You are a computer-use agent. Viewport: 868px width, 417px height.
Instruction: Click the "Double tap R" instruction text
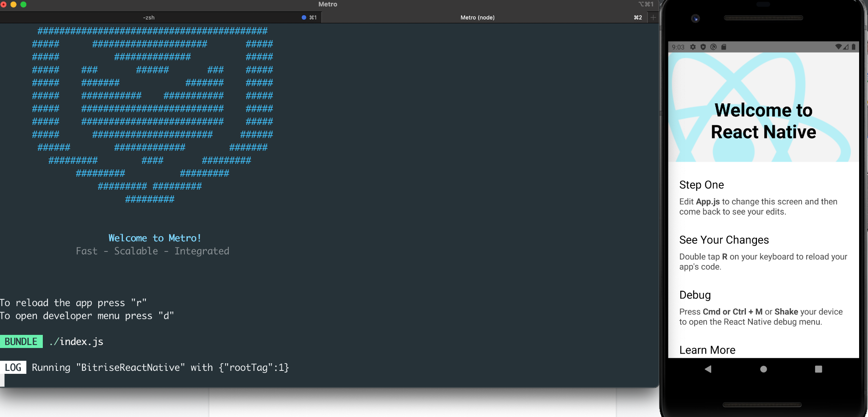(763, 262)
